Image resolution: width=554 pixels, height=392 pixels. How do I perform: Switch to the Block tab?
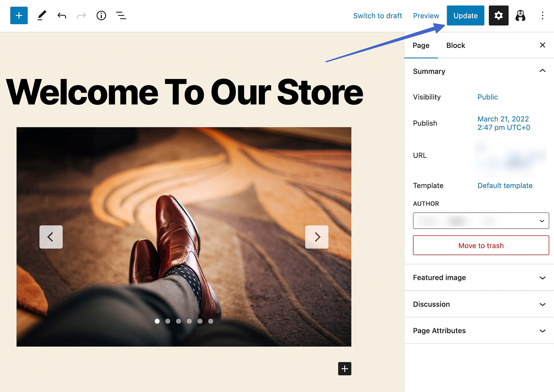(x=455, y=45)
